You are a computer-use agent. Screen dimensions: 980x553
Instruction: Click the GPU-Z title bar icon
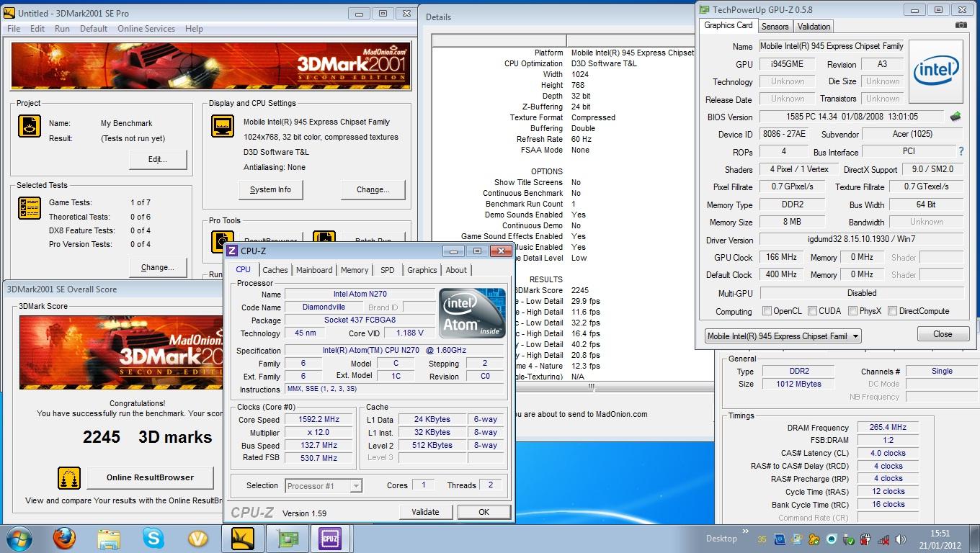[x=704, y=9]
